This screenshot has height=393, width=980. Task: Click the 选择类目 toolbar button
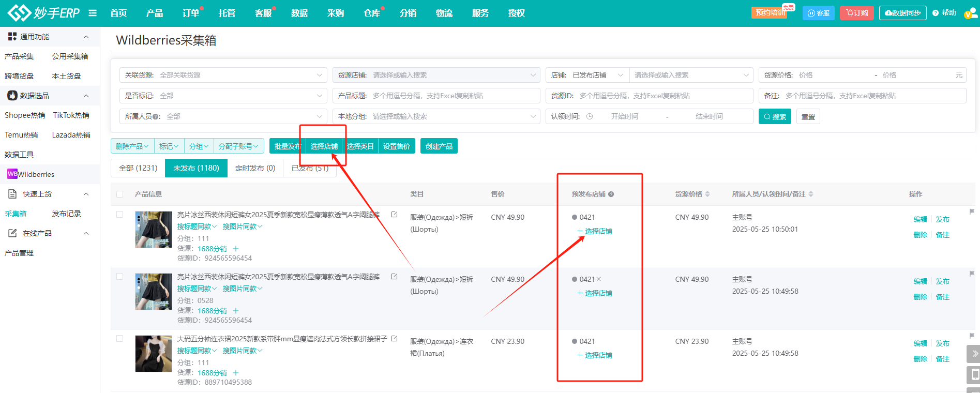click(360, 146)
